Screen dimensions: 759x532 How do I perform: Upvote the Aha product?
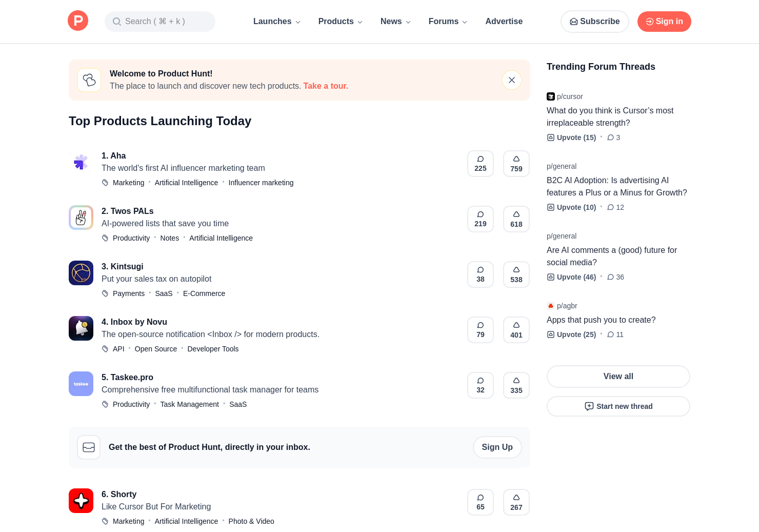pos(516,164)
